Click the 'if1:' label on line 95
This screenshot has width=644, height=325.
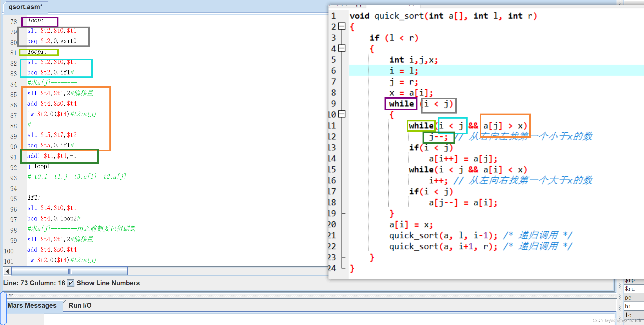point(34,198)
